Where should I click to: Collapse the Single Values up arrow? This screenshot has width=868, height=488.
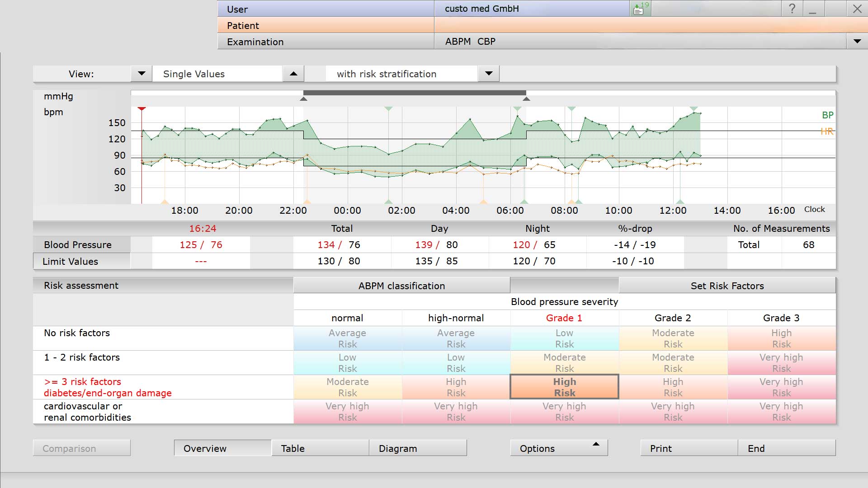click(293, 74)
